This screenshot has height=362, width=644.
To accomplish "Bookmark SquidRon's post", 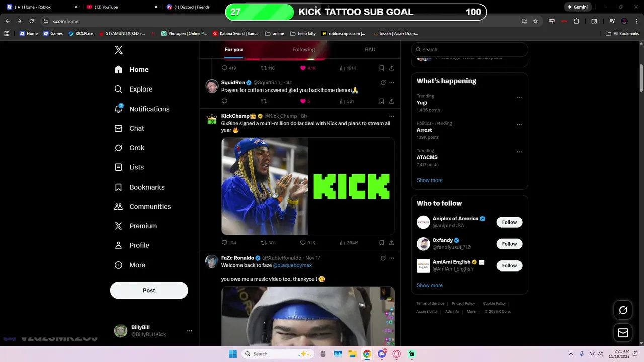I will [x=382, y=101].
